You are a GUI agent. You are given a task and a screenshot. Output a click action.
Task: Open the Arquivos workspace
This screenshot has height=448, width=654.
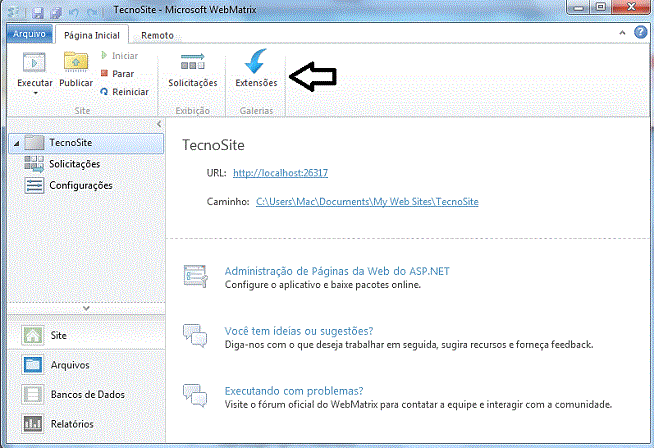click(x=86, y=365)
